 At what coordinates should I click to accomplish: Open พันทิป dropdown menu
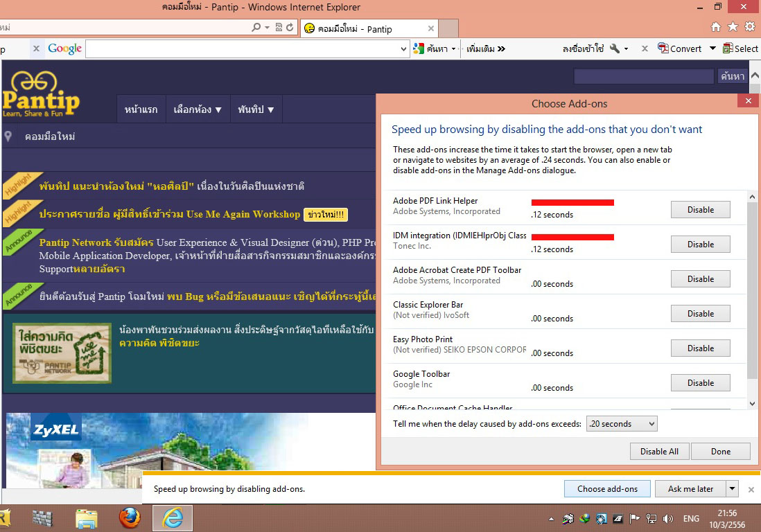256,109
